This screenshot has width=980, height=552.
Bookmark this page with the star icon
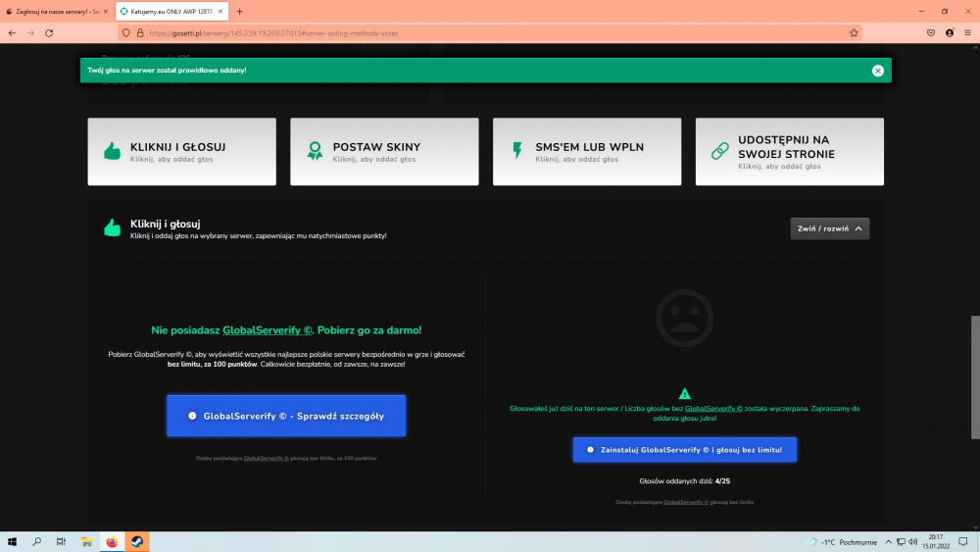pos(854,33)
